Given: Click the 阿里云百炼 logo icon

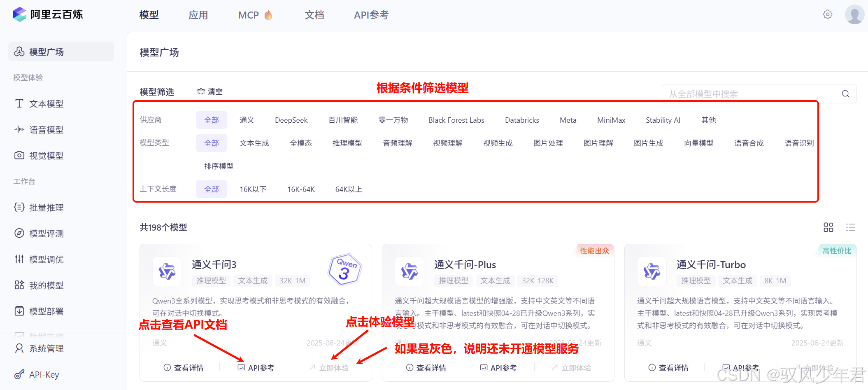Looking at the screenshot, I should [x=19, y=14].
